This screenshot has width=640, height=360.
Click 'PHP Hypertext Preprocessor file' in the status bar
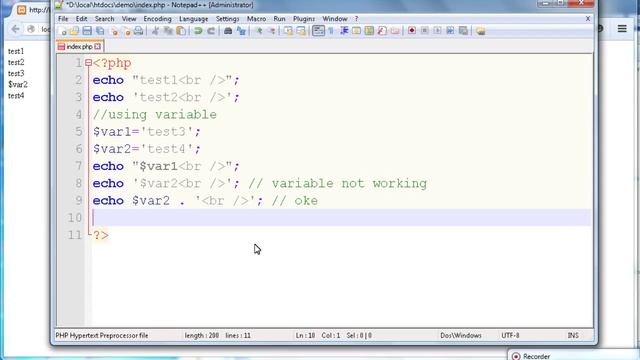coord(102,336)
